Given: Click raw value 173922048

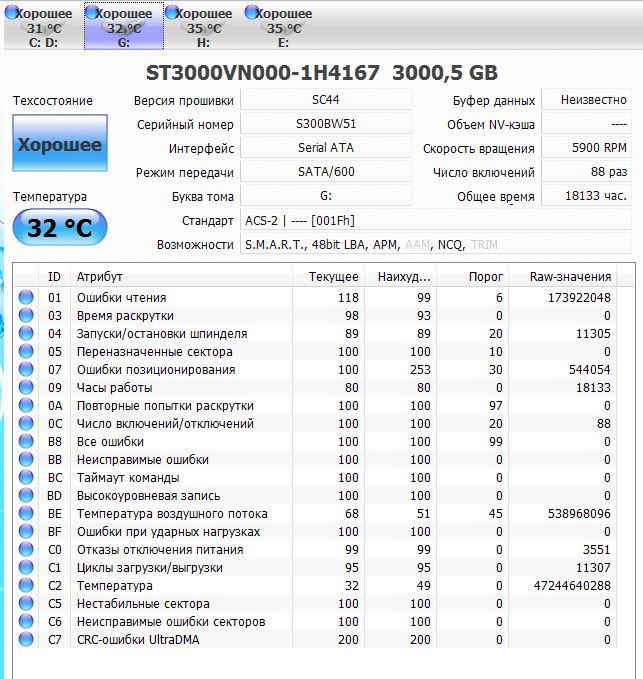Looking at the screenshot, I should coord(579,297).
